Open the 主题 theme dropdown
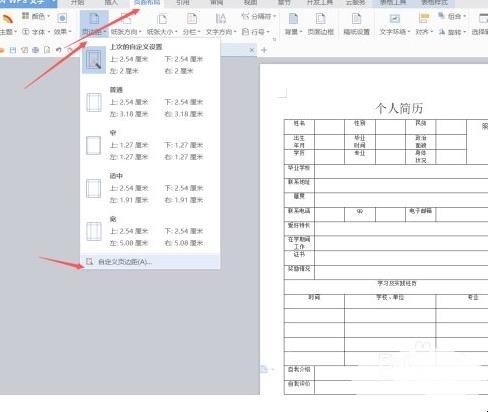Viewport: 488px width, 412px height. tap(7, 31)
